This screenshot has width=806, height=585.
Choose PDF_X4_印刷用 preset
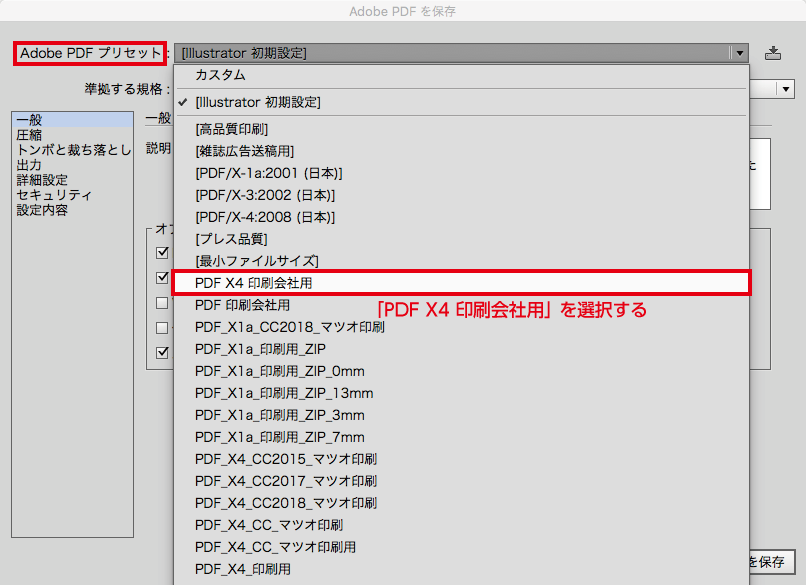tap(461, 570)
